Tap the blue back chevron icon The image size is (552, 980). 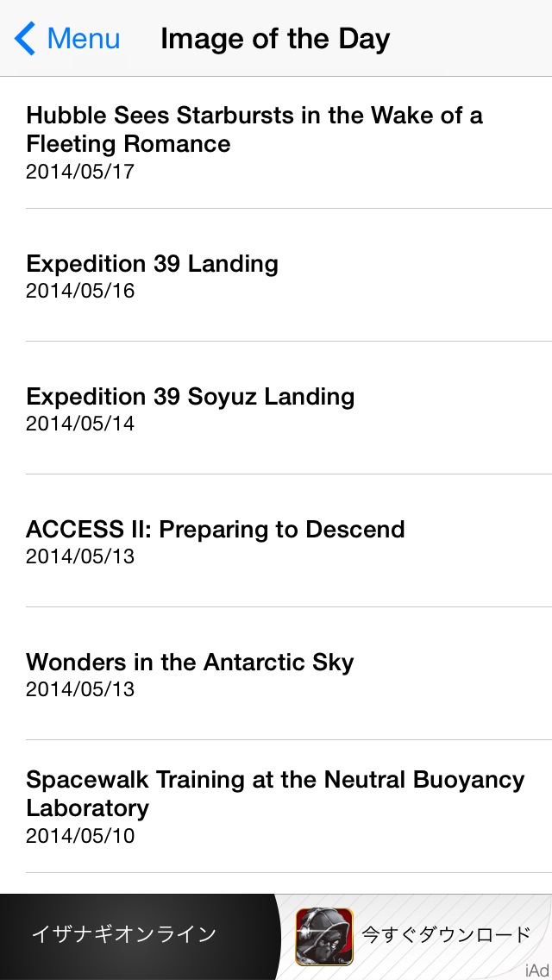pyautogui.click(x=25, y=39)
